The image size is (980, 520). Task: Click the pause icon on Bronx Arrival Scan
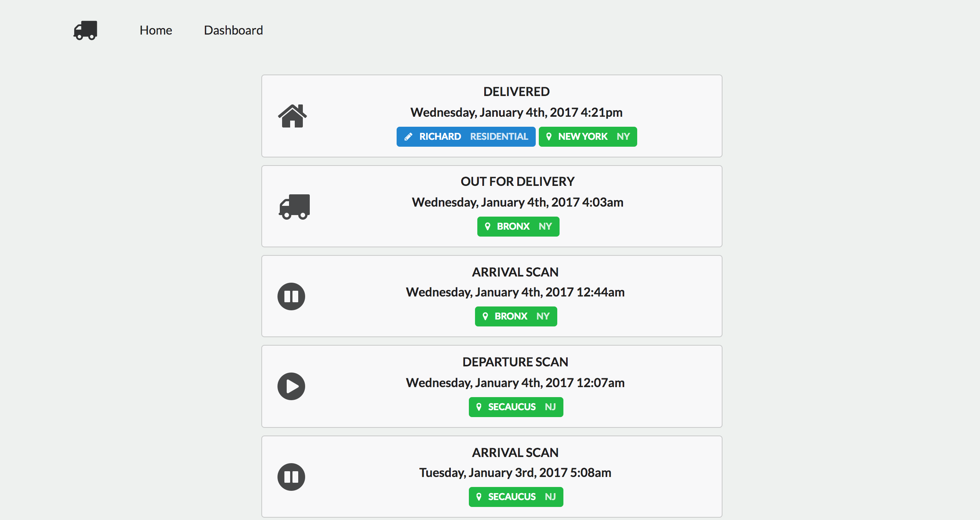tap(291, 296)
